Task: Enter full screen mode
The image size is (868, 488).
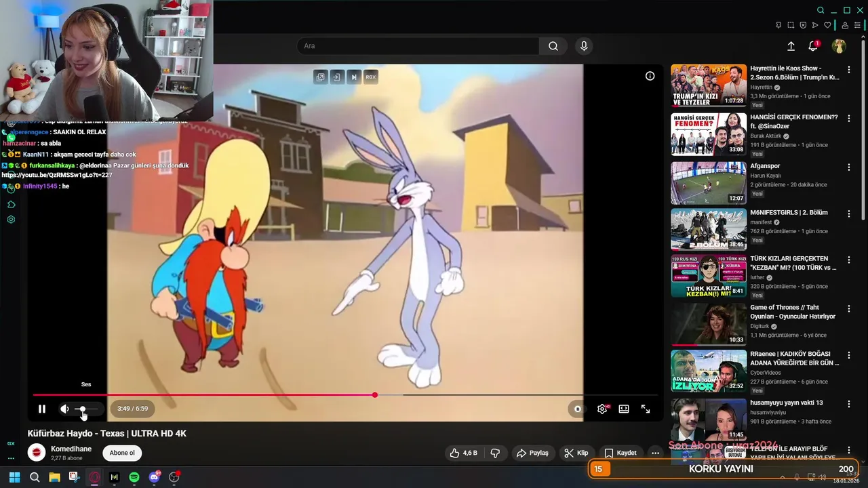Action: (x=646, y=409)
